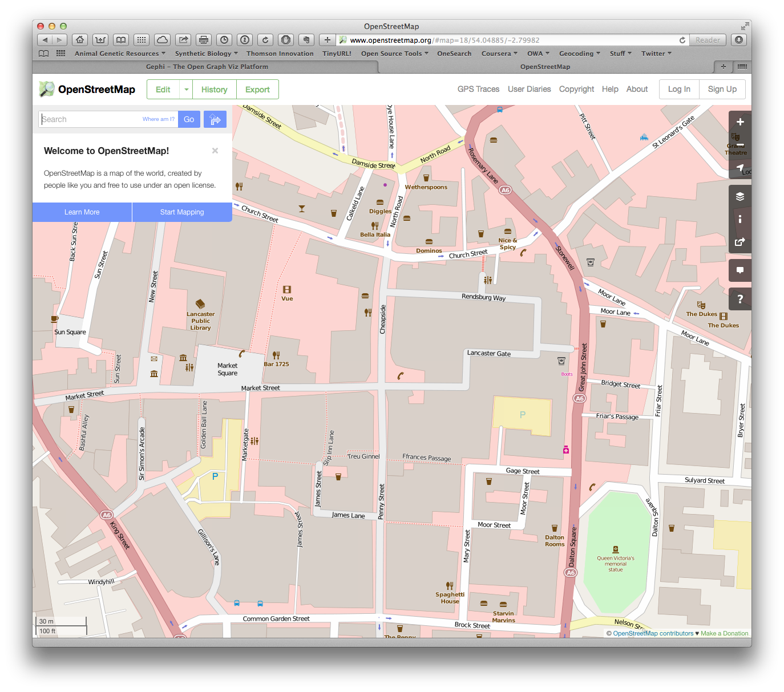Click the 1Password toolbar icon
The image size is (784, 692).
245,40
